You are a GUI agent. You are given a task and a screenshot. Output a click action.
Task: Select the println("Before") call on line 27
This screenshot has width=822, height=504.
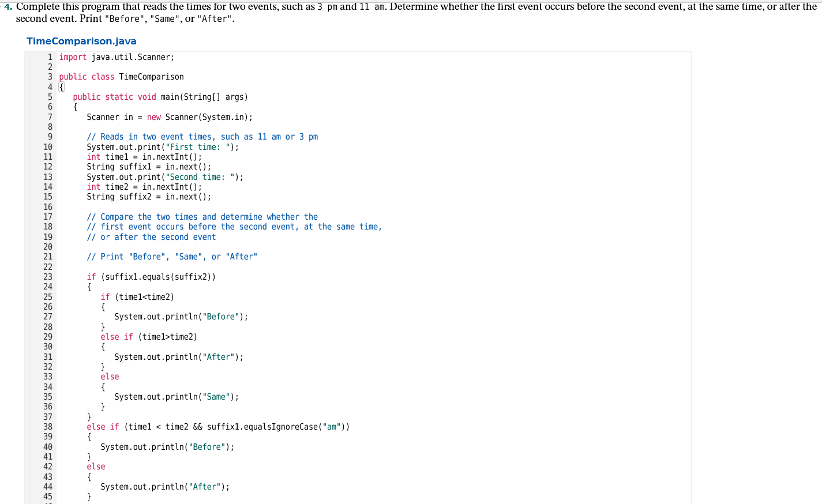[181, 316]
